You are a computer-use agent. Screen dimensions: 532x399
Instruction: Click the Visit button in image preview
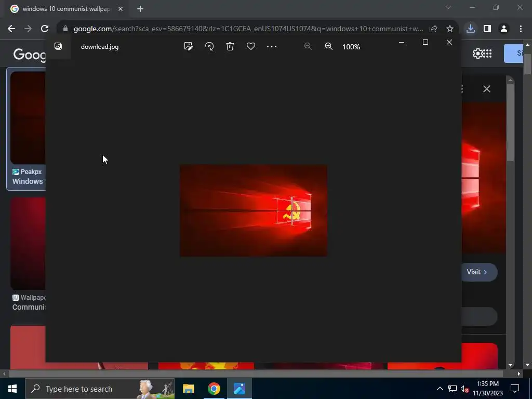[x=478, y=272]
